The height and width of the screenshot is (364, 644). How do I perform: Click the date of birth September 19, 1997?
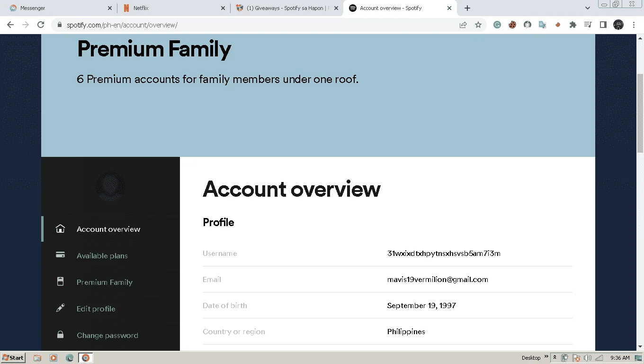421,306
